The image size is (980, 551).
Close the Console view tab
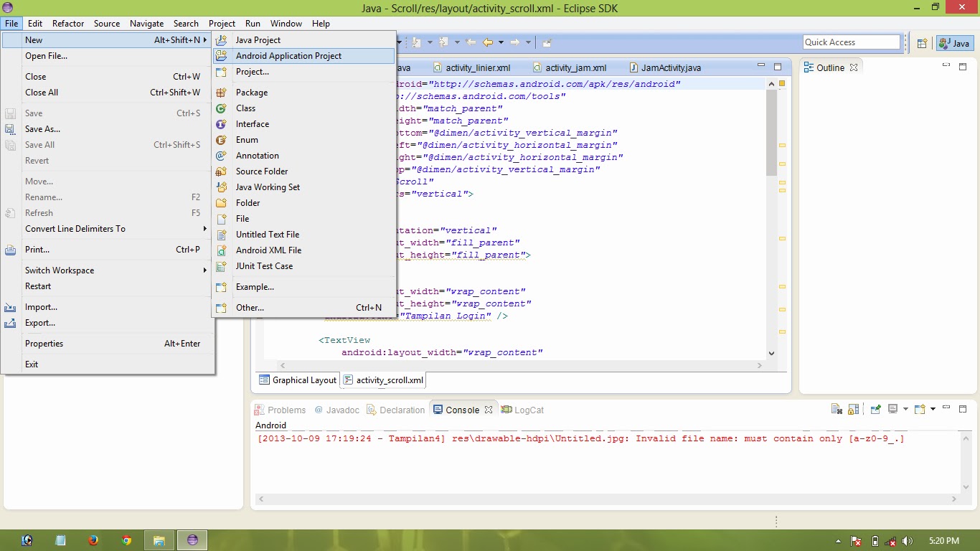489,410
